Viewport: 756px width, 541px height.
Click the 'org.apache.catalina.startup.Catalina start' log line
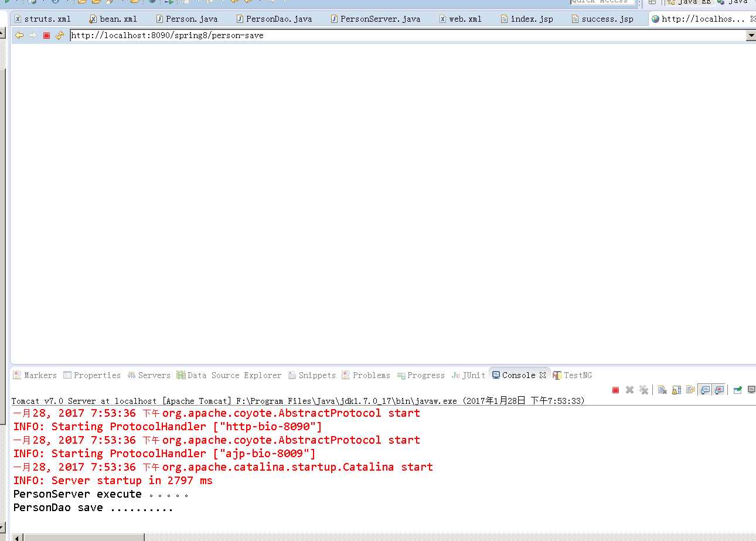click(x=223, y=467)
